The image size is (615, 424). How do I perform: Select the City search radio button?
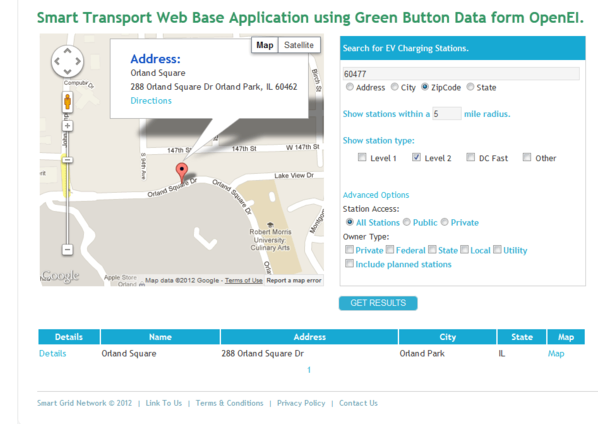(x=395, y=87)
